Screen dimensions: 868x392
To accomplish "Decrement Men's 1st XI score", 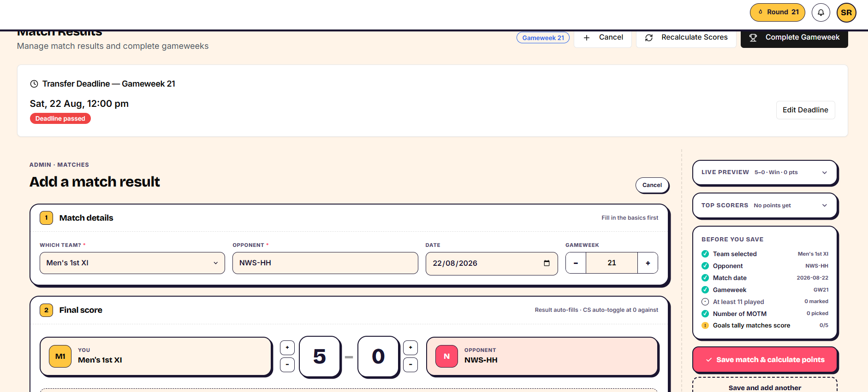I will (287, 365).
